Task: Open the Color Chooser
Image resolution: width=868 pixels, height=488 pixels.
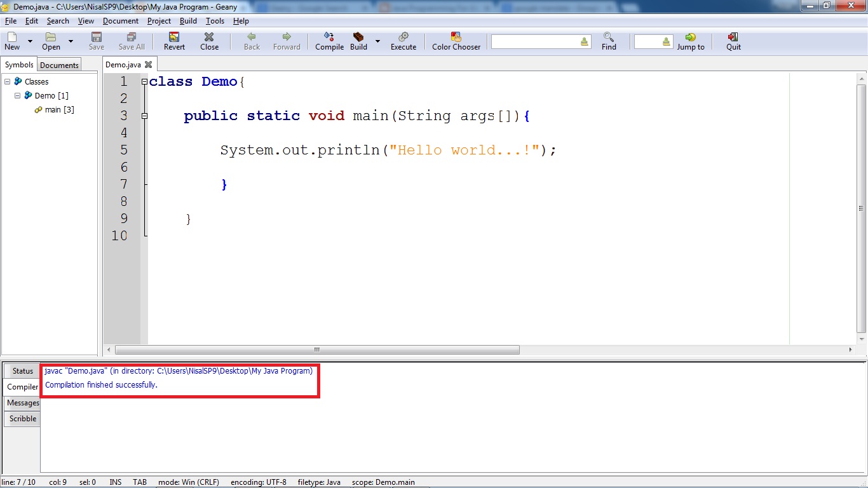Action: click(x=456, y=41)
